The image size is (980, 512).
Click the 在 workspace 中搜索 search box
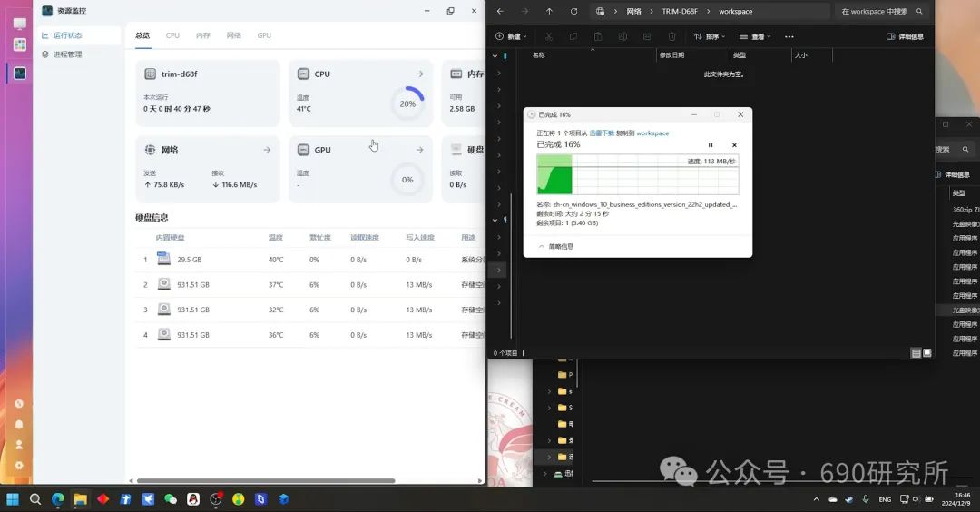coord(881,11)
